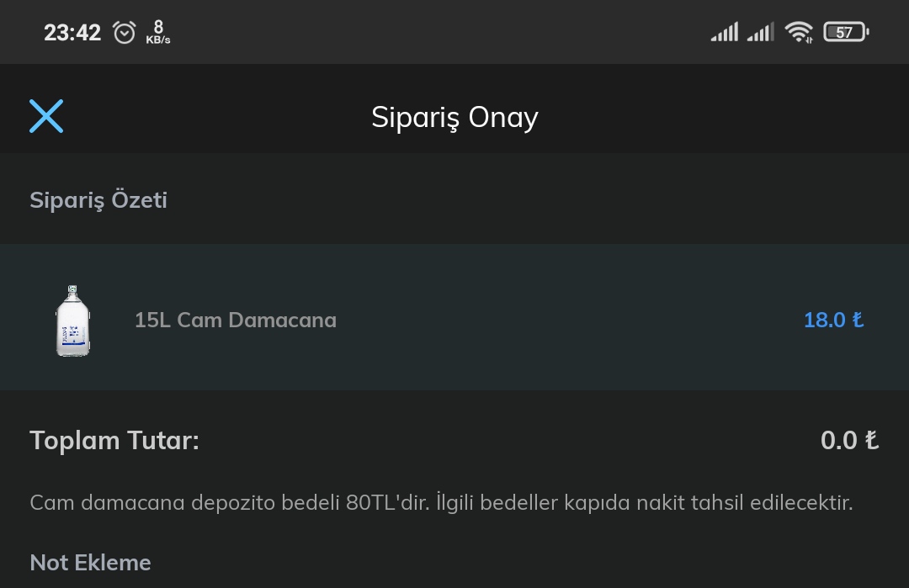Open the Not Ekleme section

click(x=90, y=563)
